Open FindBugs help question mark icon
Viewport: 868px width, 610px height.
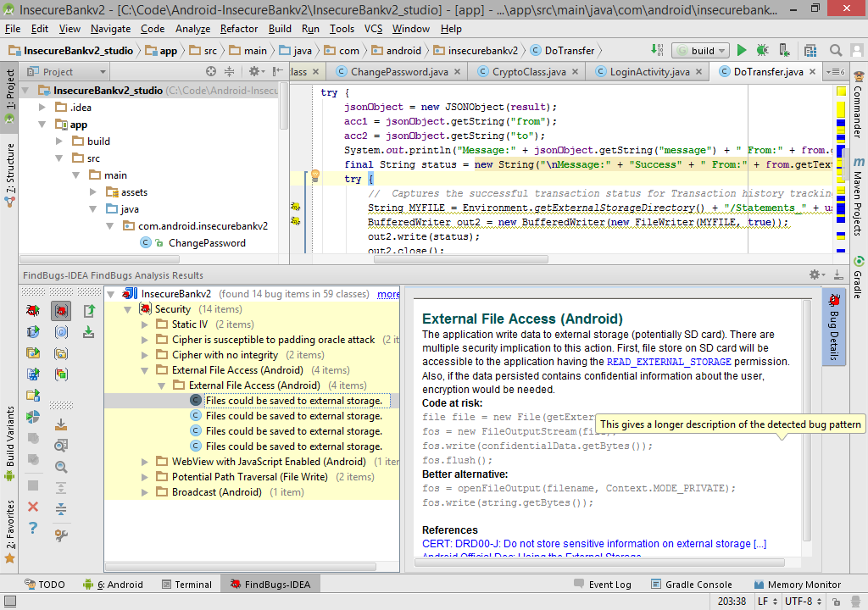[33, 528]
